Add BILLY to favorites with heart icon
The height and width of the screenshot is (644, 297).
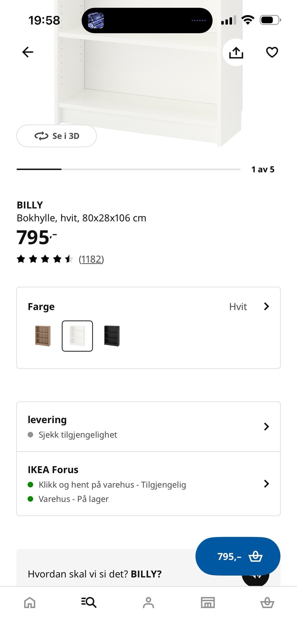coord(272,52)
